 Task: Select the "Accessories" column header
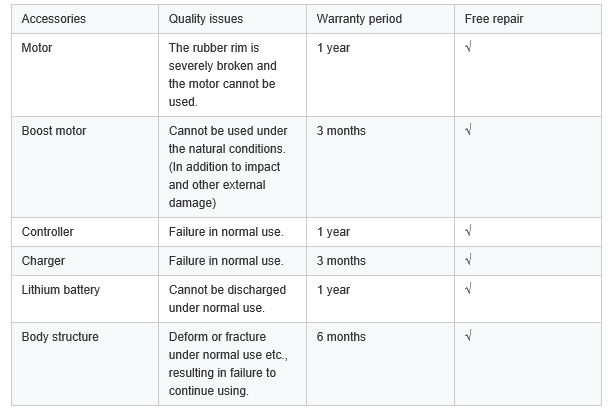point(53,19)
